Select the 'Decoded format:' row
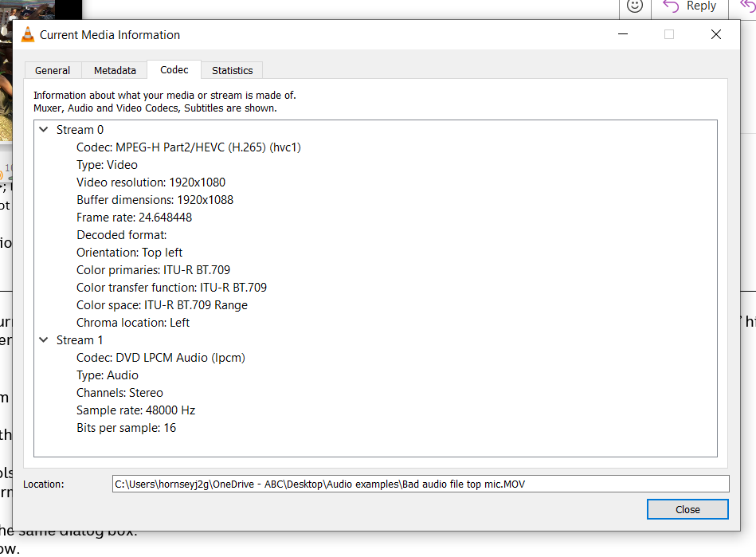The width and height of the screenshot is (756, 557). pos(122,235)
